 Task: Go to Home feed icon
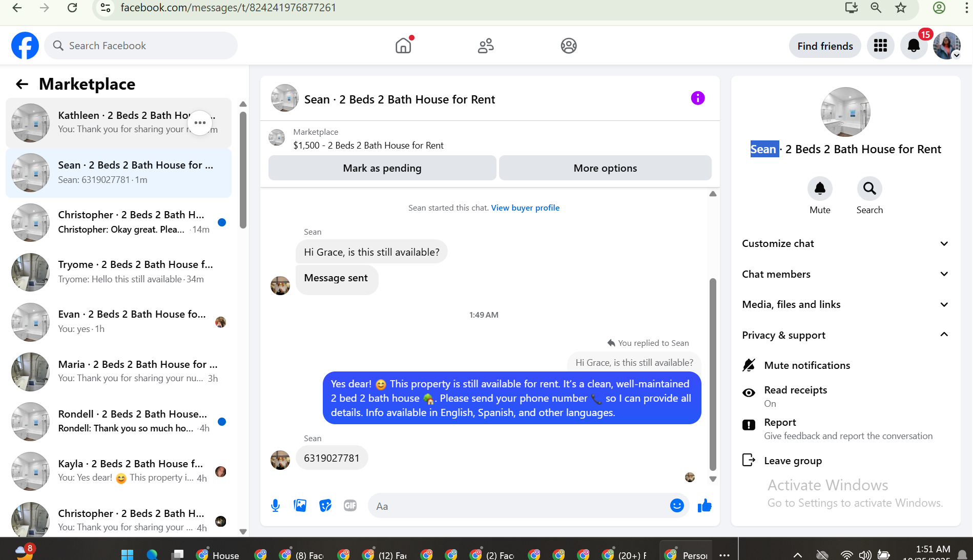tap(404, 46)
